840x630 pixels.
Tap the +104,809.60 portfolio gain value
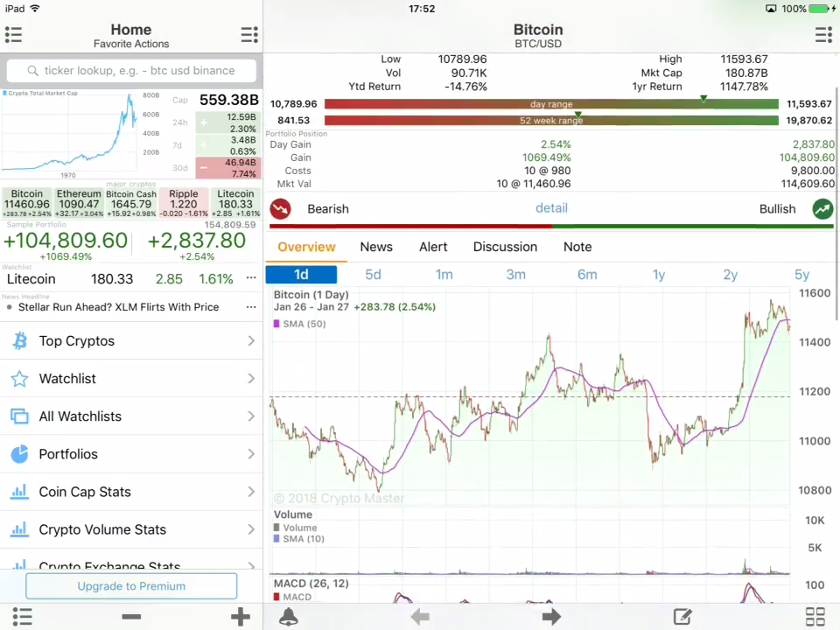click(x=66, y=241)
